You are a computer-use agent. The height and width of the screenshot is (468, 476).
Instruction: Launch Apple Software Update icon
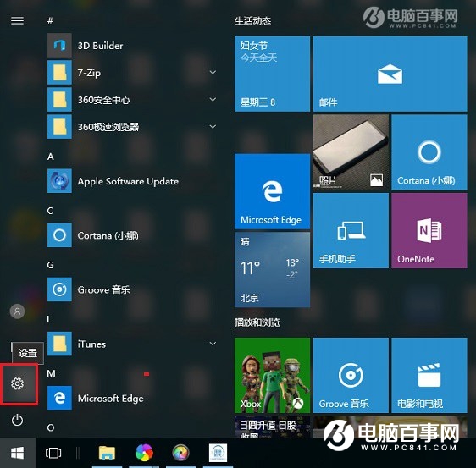(x=59, y=181)
